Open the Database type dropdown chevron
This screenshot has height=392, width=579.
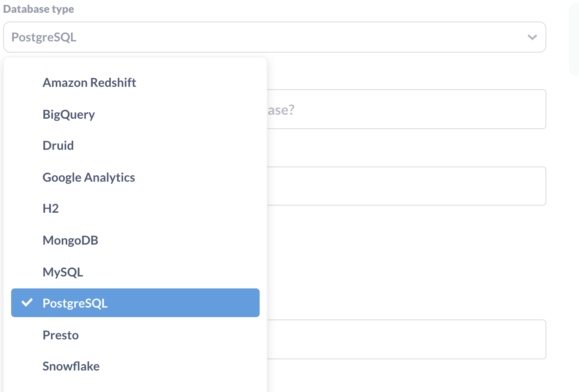coord(532,37)
